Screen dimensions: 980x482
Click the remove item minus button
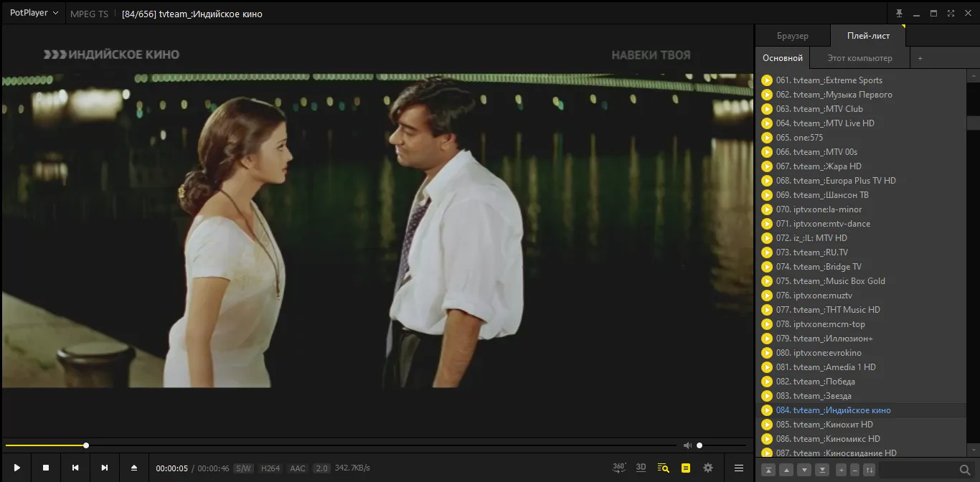click(x=854, y=470)
